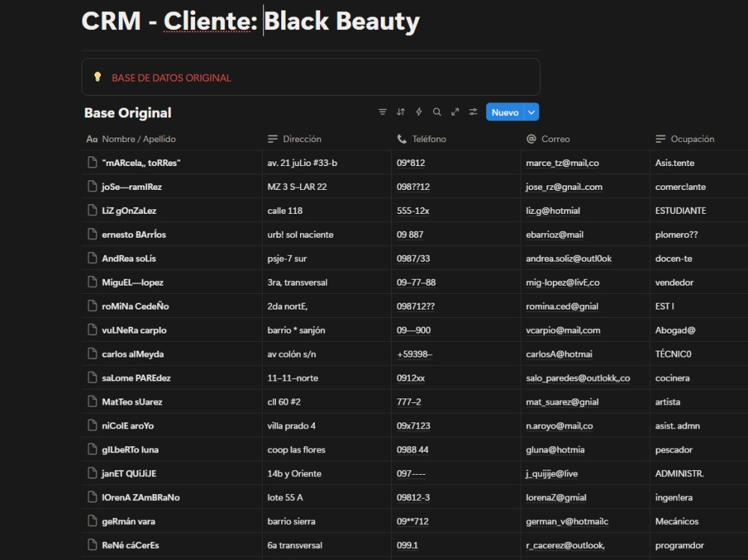Click email romina.ced@gnial

pos(562,306)
